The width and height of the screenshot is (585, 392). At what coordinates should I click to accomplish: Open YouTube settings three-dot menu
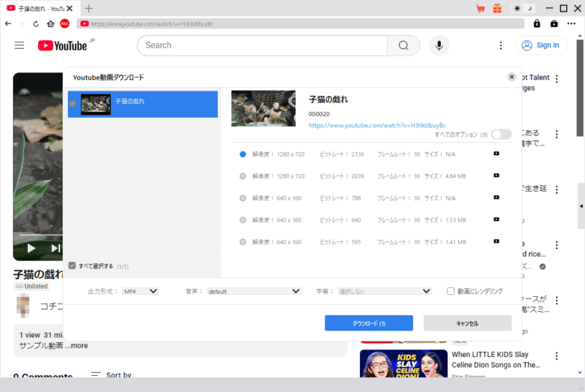coord(501,45)
